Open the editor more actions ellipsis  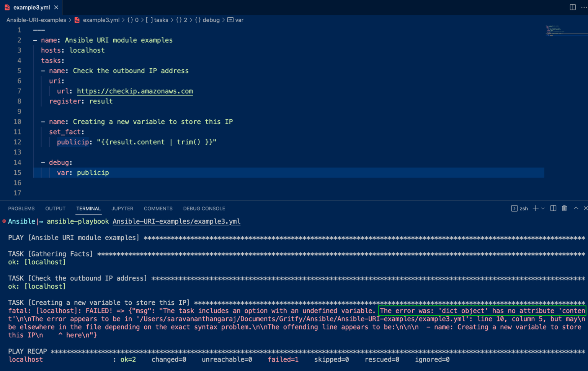coord(584,7)
